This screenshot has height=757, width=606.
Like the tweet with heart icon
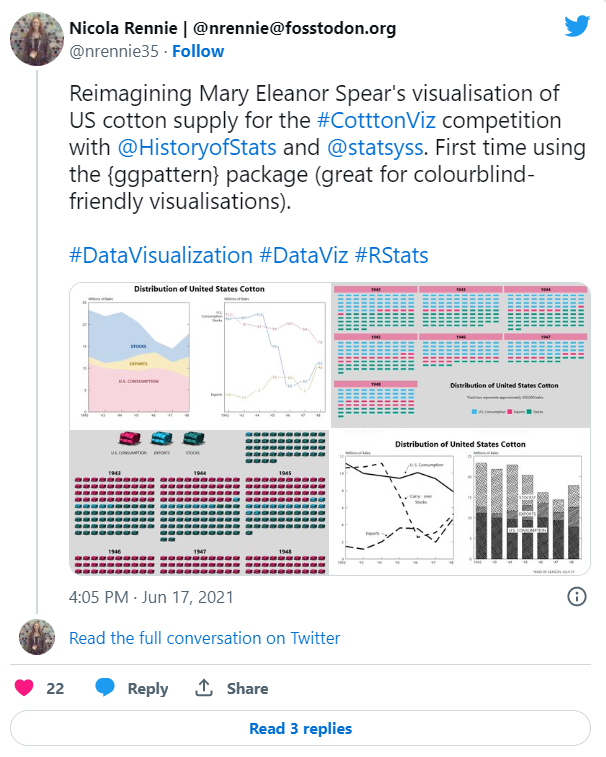coord(24,687)
